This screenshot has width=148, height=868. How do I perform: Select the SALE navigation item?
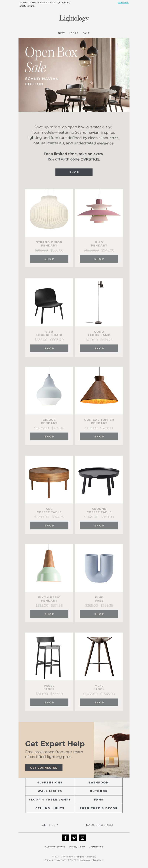click(x=86, y=33)
